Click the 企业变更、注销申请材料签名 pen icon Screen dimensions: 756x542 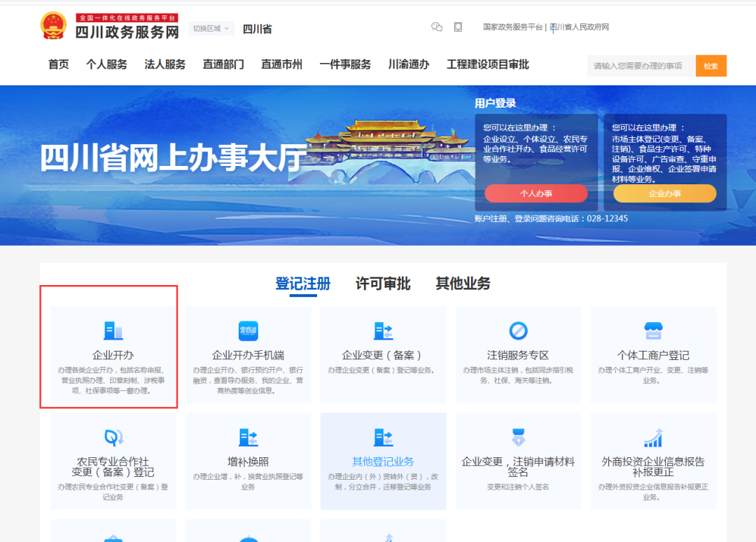[518, 438]
